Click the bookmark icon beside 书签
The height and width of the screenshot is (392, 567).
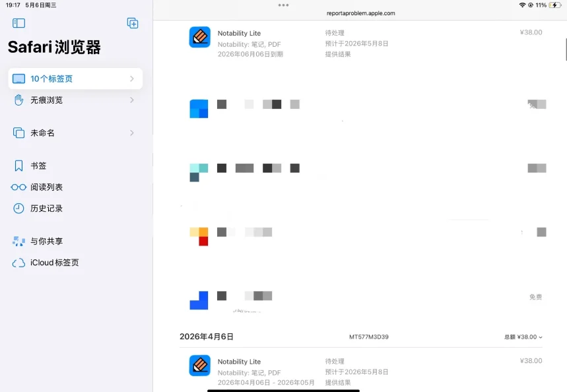click(18, 166)
